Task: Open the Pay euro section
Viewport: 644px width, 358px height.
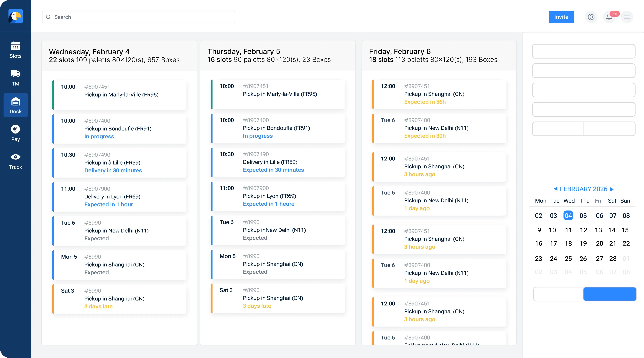Action: (15, 133)
